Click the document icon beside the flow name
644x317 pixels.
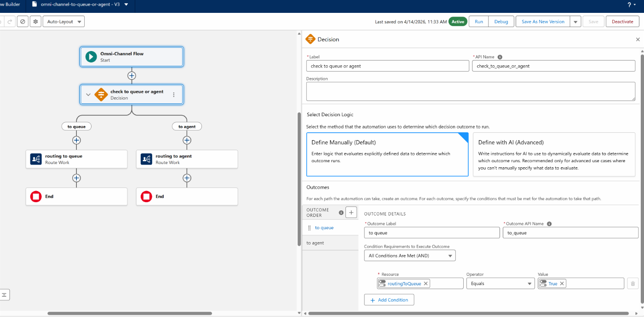click(x=35, y=5)
